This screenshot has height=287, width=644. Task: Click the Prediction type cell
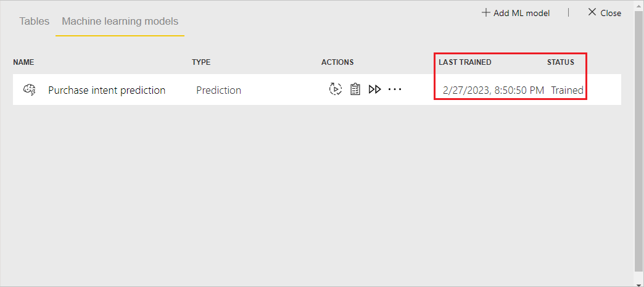point(218,90)
